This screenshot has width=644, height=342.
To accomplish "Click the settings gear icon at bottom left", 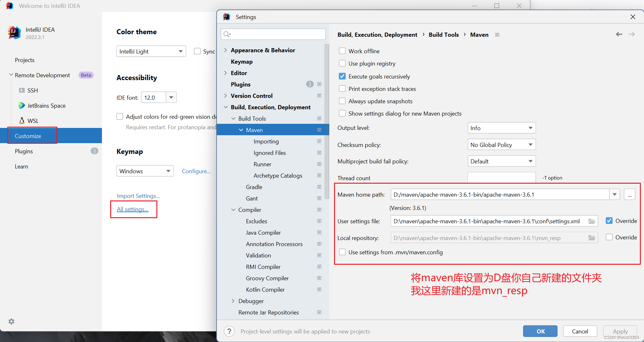I will [11, 321].
